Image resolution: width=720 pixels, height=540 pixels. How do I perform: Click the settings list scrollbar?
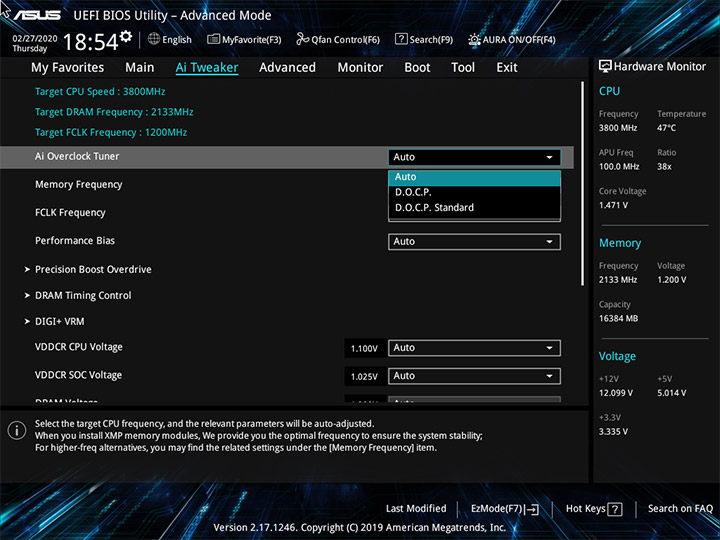(583, 184)
